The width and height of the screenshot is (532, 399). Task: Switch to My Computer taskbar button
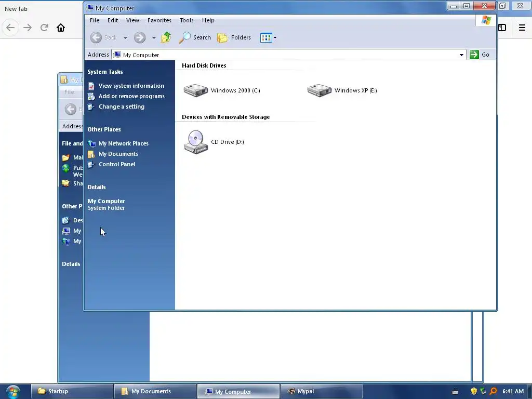point(238,391)
